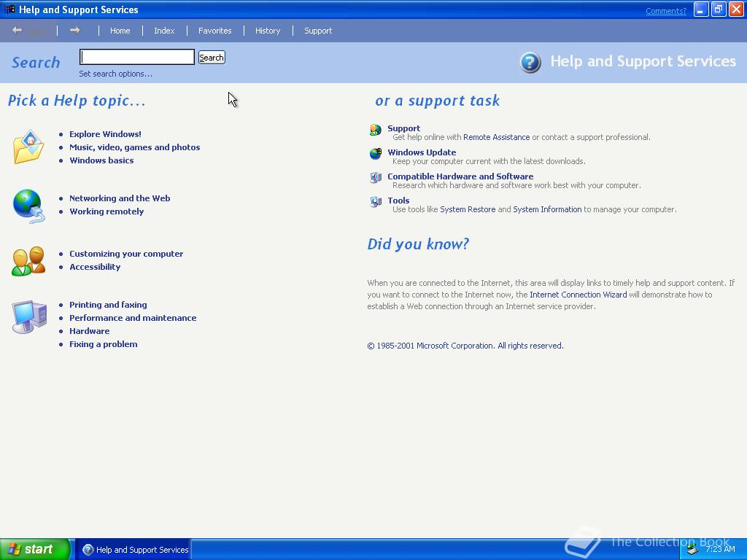
Task: Click the Start button
Action: click(x=35, y=550)
